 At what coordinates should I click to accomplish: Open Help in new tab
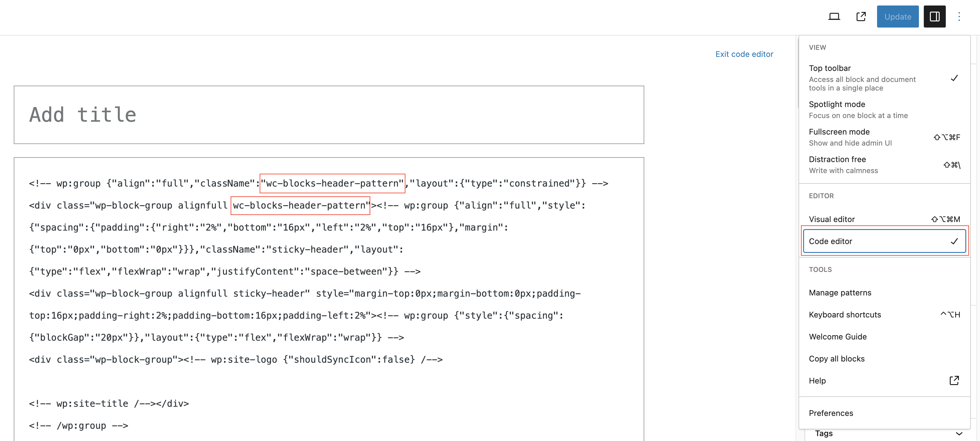(884, 381)
